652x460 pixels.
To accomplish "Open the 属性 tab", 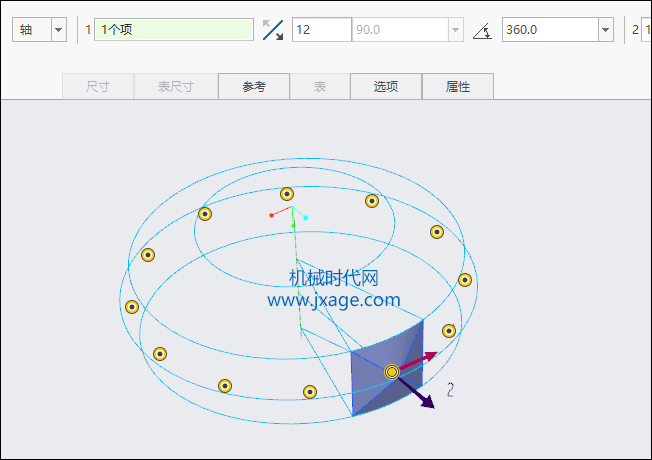I will (458, 87).
